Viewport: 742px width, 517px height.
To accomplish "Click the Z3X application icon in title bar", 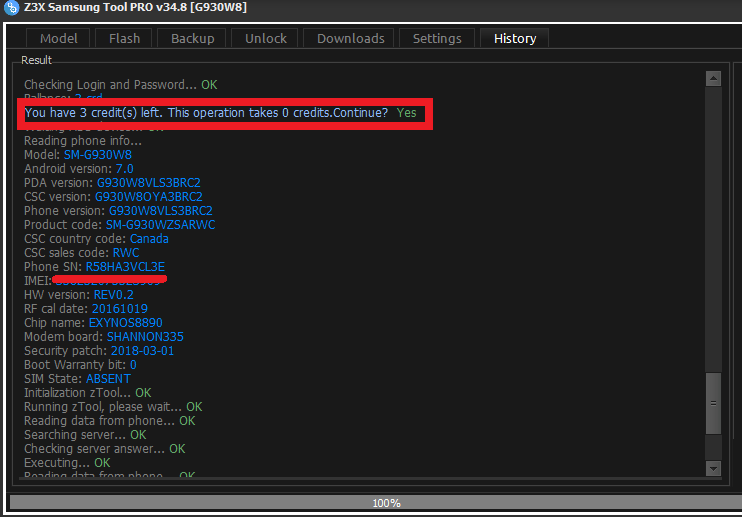I will (x=11, y=8).
